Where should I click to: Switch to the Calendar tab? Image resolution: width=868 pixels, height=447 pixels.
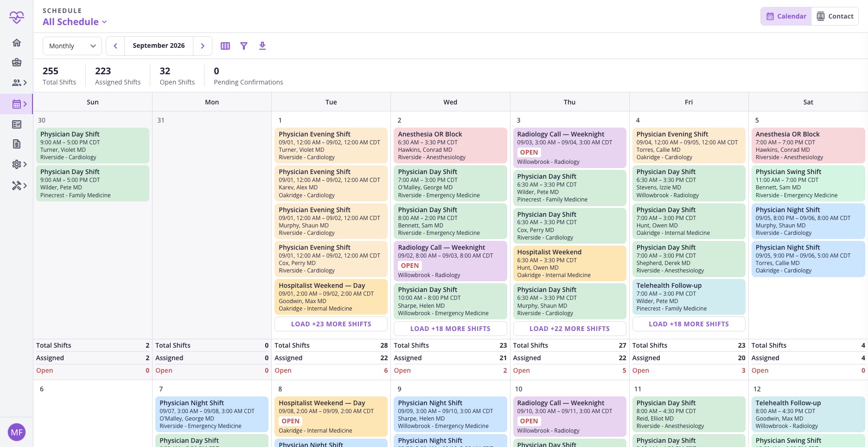pos(786,16)
